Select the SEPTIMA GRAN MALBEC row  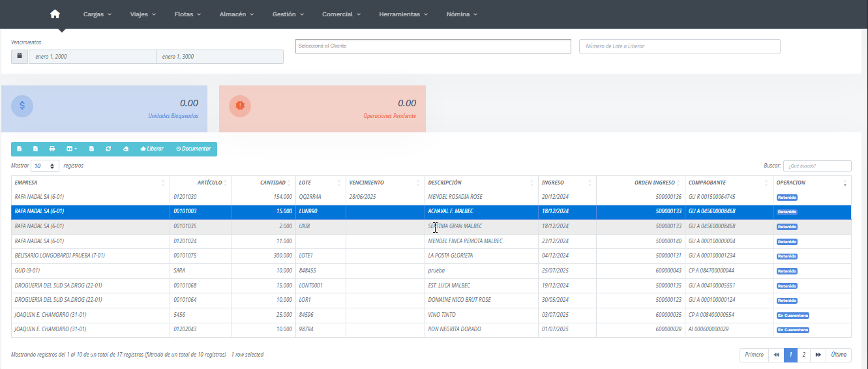[x=431, y=226]
